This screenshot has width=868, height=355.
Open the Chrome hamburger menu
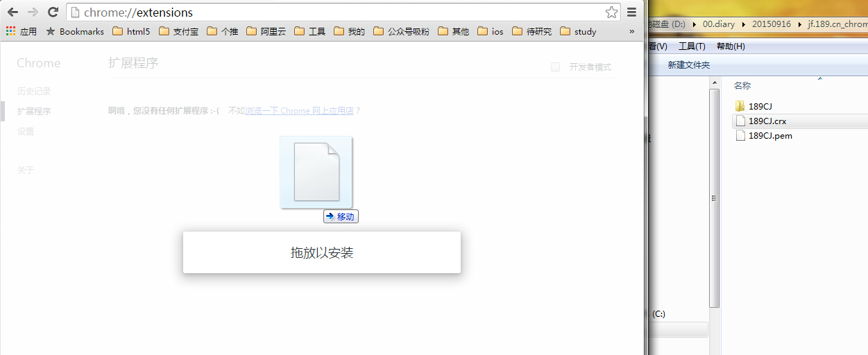click(x=632, y=12)
